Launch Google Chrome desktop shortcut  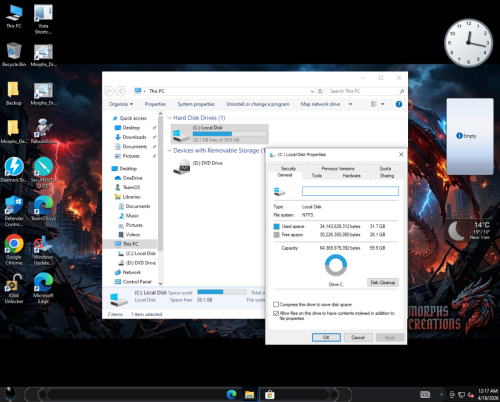(14, 250)
